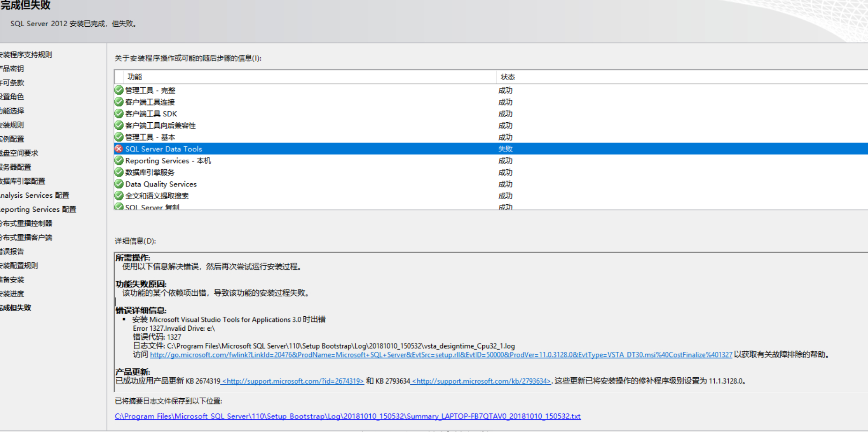Click the green check icon for 客户端工具 SDK
868x432 pixels.
click(x=119, y=113)
